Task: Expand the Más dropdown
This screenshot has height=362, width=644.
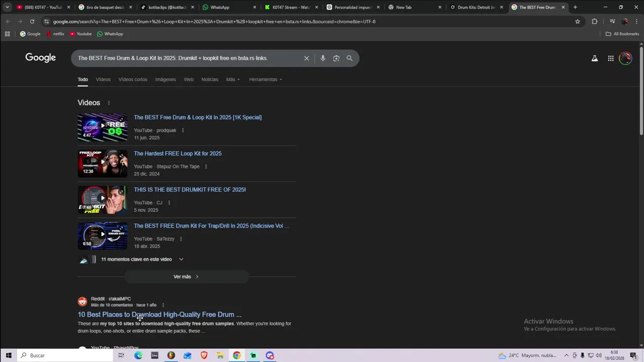Action: [233, 79]
